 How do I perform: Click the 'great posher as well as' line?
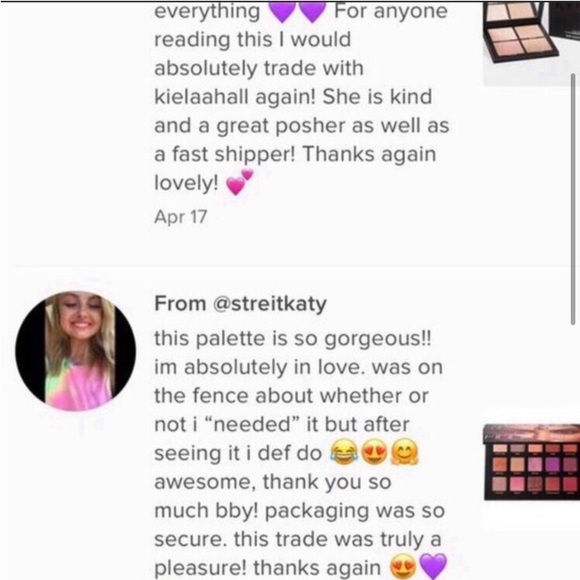coord(333,126)
